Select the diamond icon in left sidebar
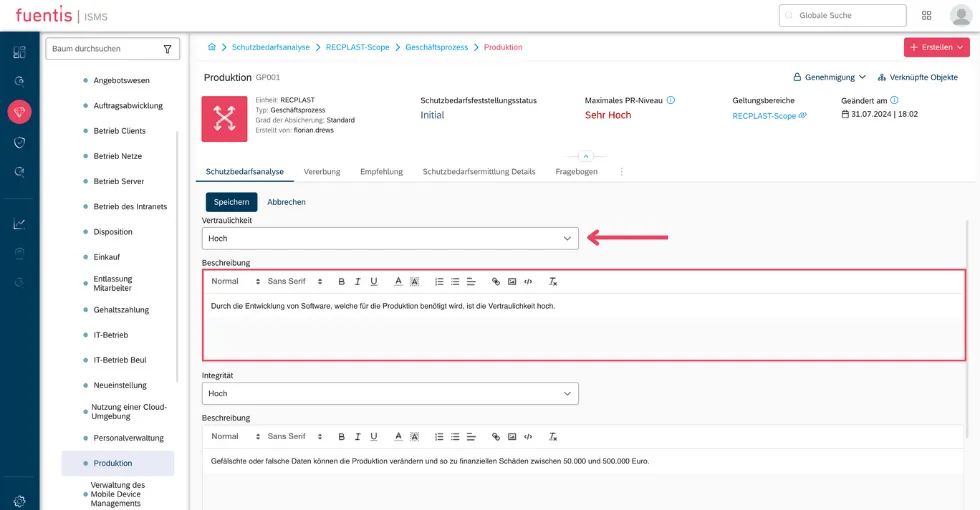 [x=19, y=112]
